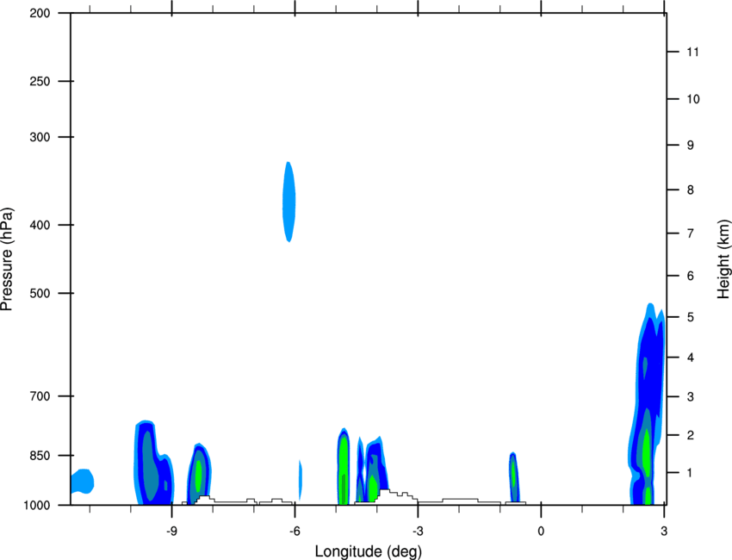Select the 850 pressure tick label
Screen dimensions: 732x560
point(40,456)
